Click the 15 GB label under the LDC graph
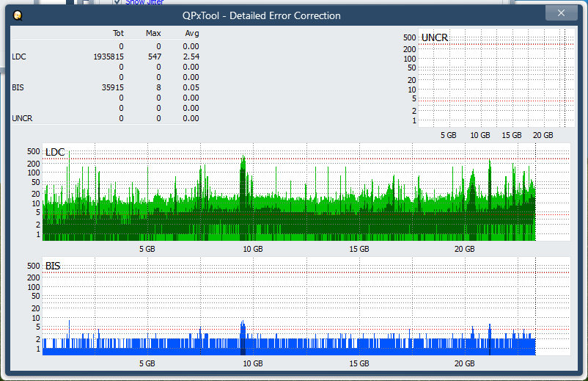This screenshot has width=588, height=381. click(359, 249)
